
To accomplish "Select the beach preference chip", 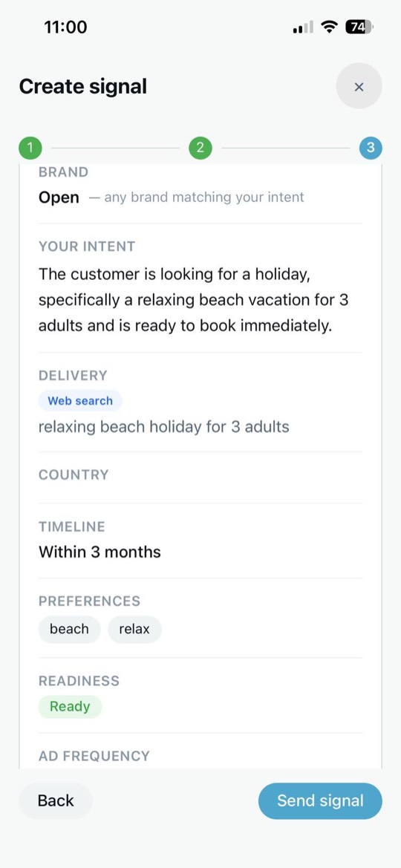I will click(x=69, y=630).
